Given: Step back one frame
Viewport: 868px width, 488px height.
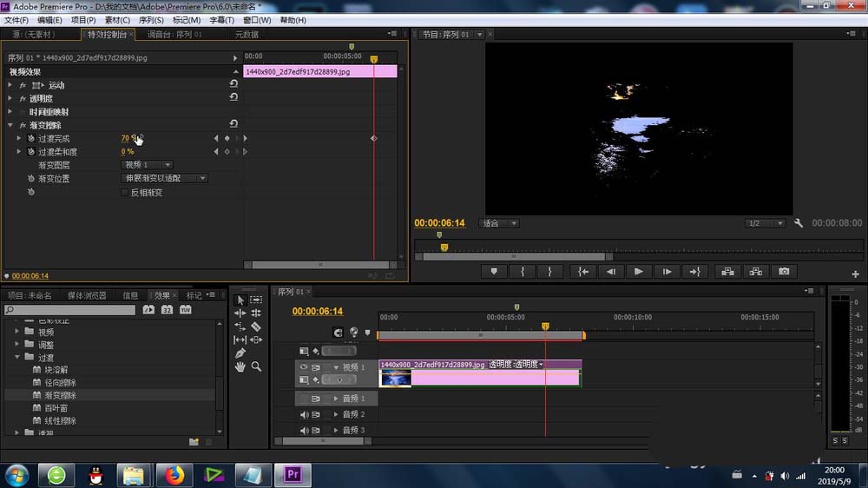Looking at the screenshot, I should click(610, 272).
